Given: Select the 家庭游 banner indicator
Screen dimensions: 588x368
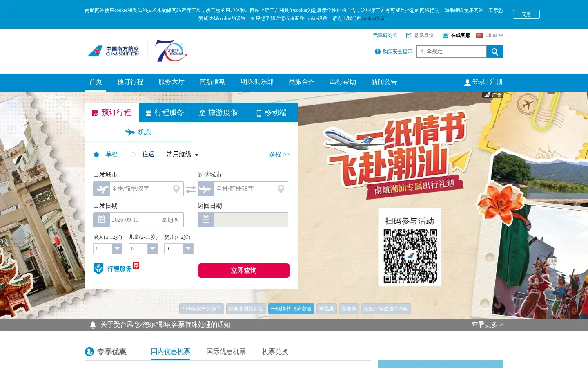Looking at the screenshot, I should 349,309.
